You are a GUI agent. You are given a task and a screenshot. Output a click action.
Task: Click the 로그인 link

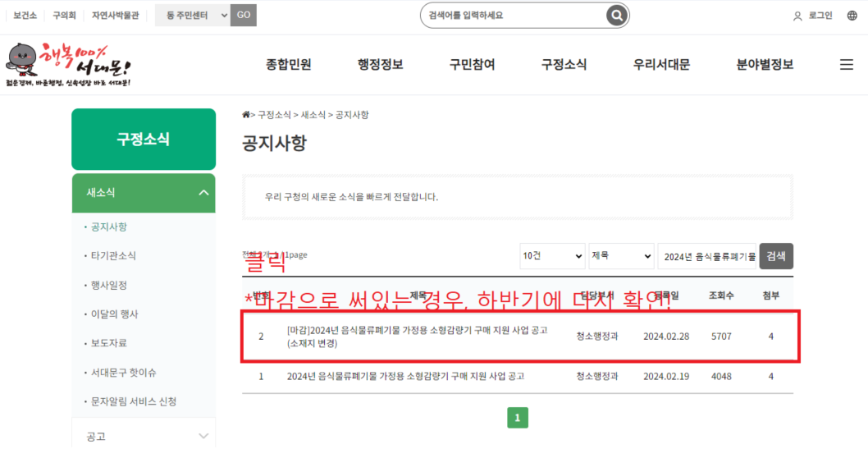coord(820,16)
